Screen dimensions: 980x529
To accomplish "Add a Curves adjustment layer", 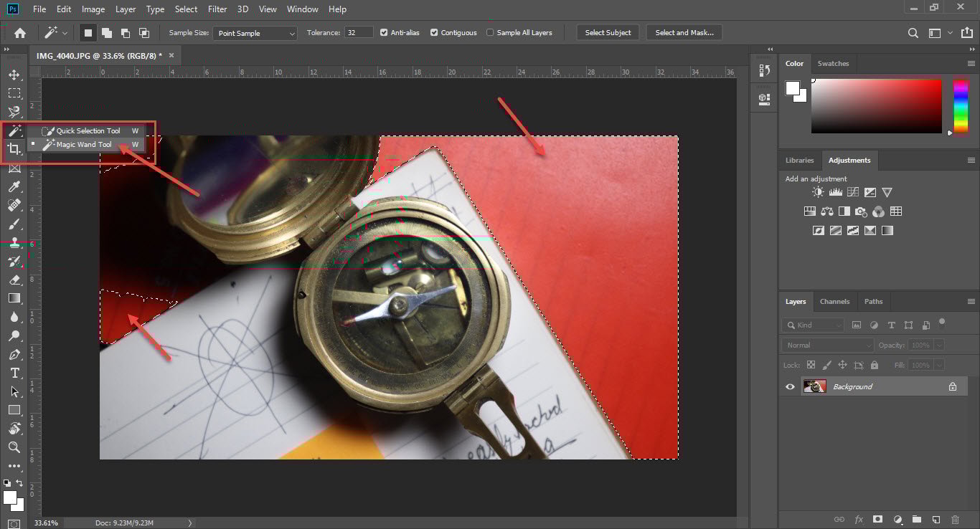I will coord(852,192).
